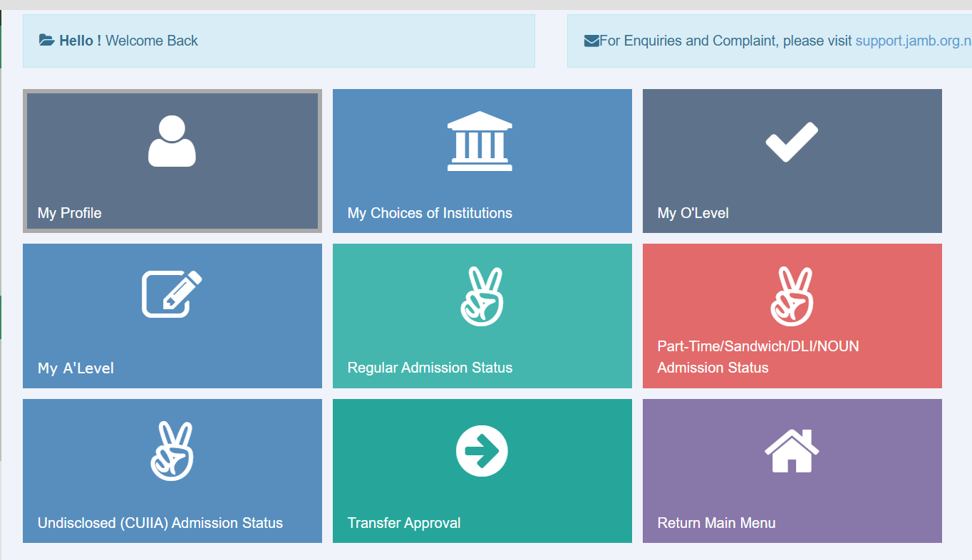This screenshot has width=972, height=560.
Task: Click the pencil edit icon on My A'Level
Action: pos(172,294)
